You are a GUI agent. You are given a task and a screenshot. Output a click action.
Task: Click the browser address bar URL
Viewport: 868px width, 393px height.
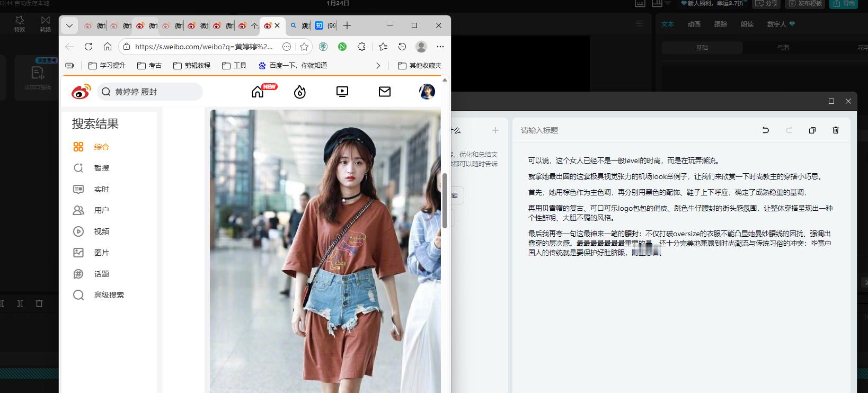pyautogui.click(x=204, y=47)
